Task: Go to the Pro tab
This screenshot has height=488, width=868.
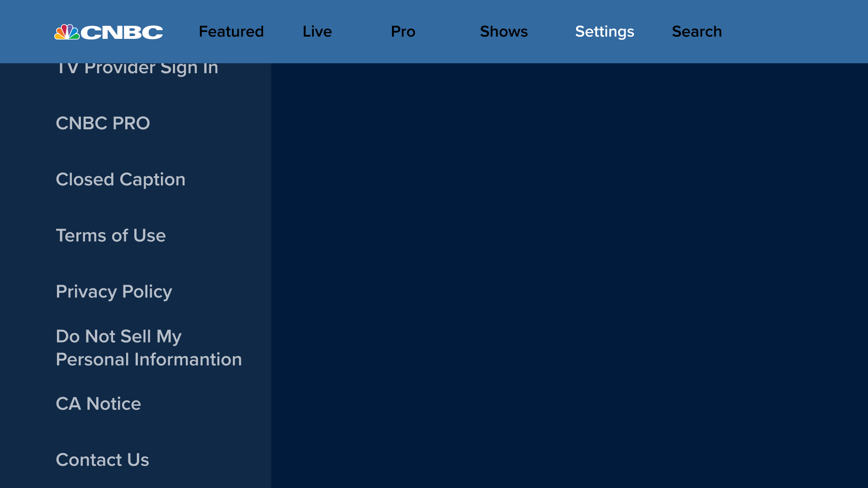Action: click(x=403, y=32)
